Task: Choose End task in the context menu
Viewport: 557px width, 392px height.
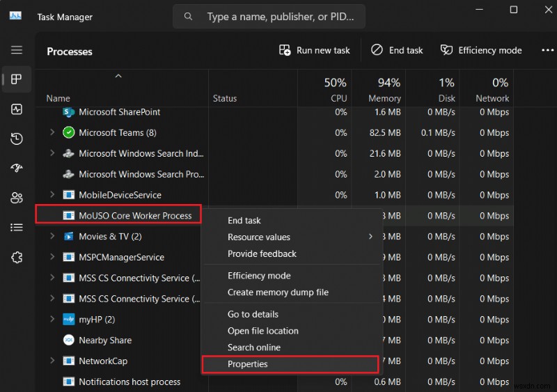Action: 292,220
